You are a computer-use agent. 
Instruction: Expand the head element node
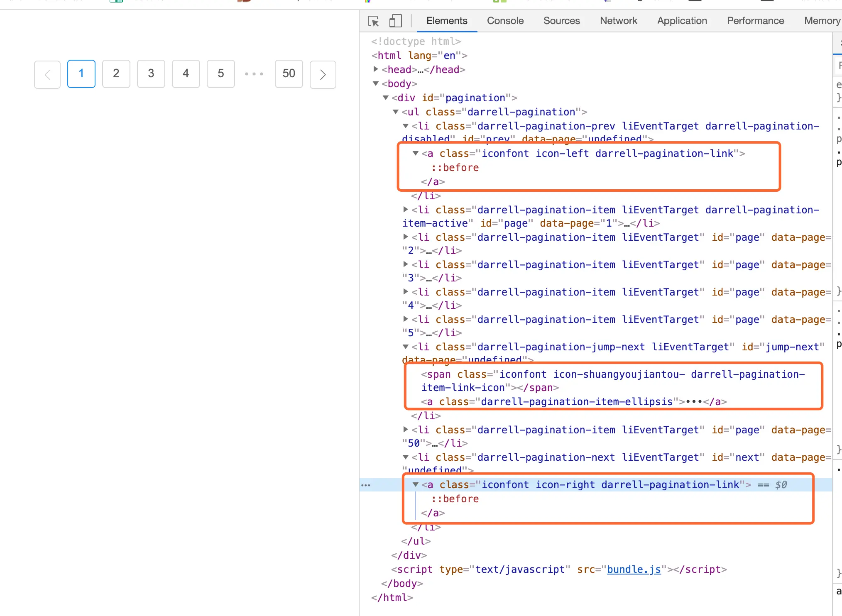[376, 69]
